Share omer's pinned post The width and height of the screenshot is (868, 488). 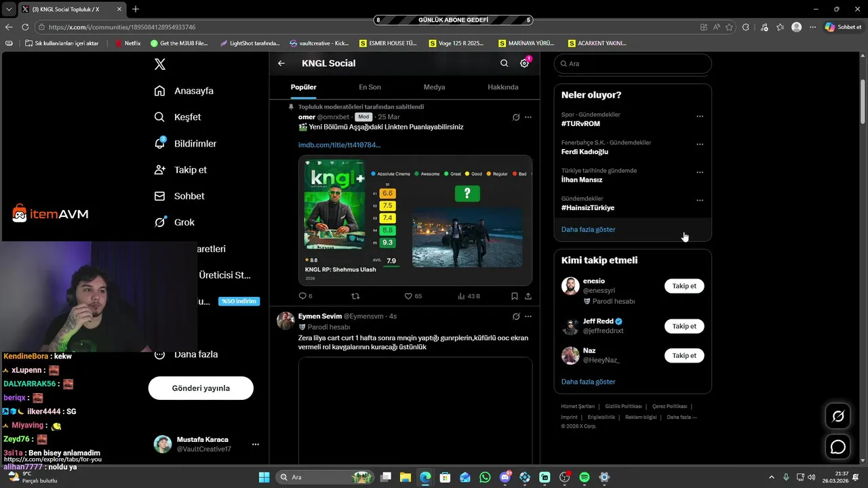(x=528, y=296)
